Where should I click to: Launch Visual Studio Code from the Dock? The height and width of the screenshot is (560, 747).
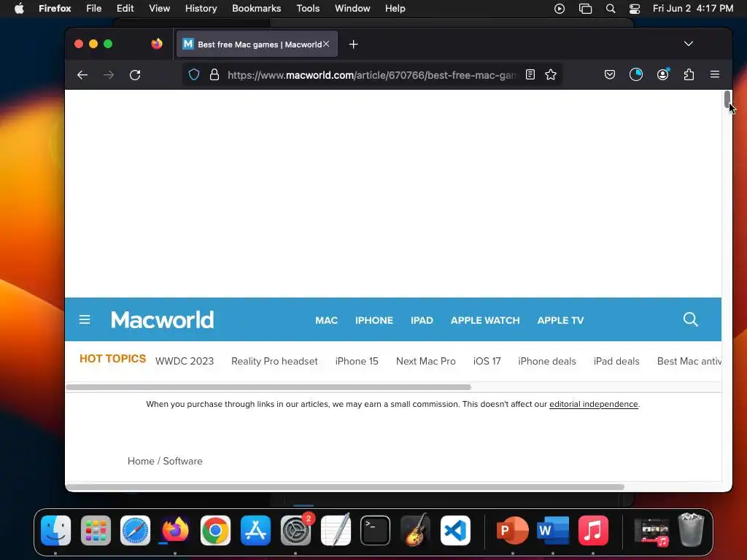click(455, 530)
